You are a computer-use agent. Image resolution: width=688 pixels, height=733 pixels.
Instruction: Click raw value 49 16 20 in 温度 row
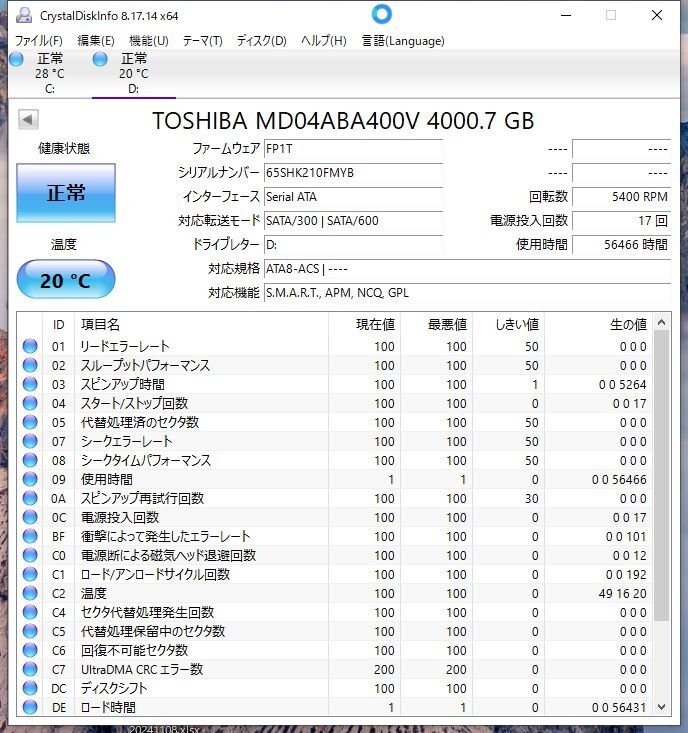(x=623, y=594)
